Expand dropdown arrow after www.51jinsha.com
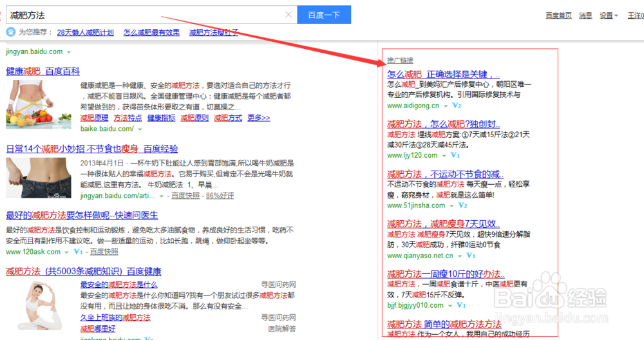644x340 pixels. 451,205
